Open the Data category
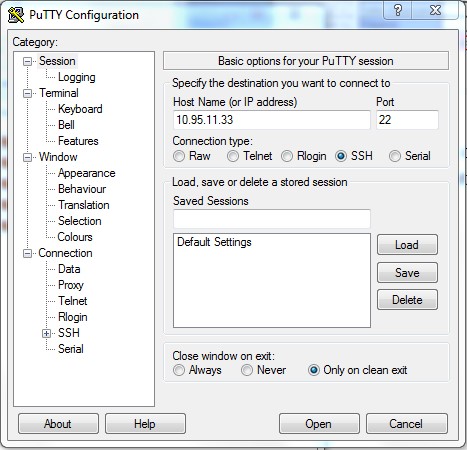The width and height of the screenshot is (467, 450). (69, 269)
